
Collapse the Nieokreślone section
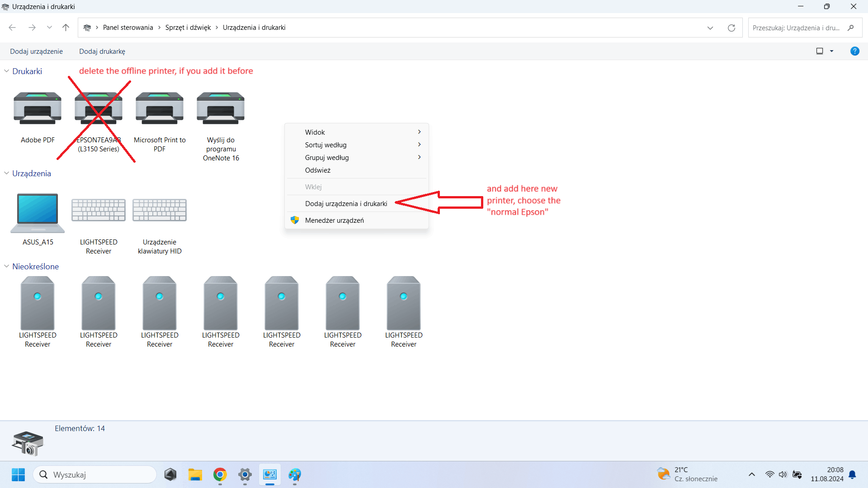tap(7, 266)
